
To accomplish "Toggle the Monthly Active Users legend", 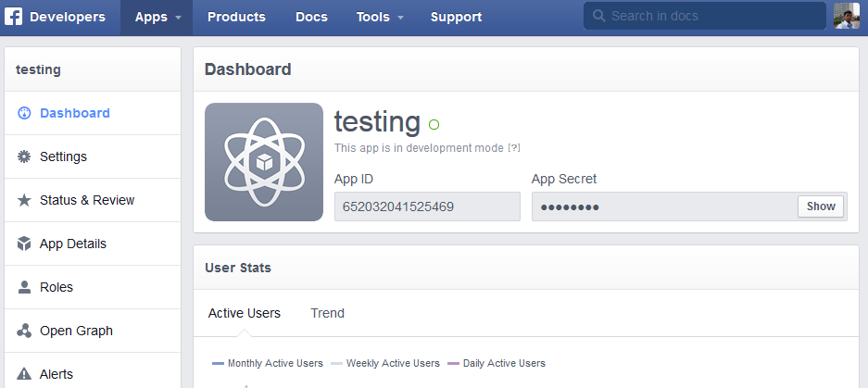I will coord(268,364).
